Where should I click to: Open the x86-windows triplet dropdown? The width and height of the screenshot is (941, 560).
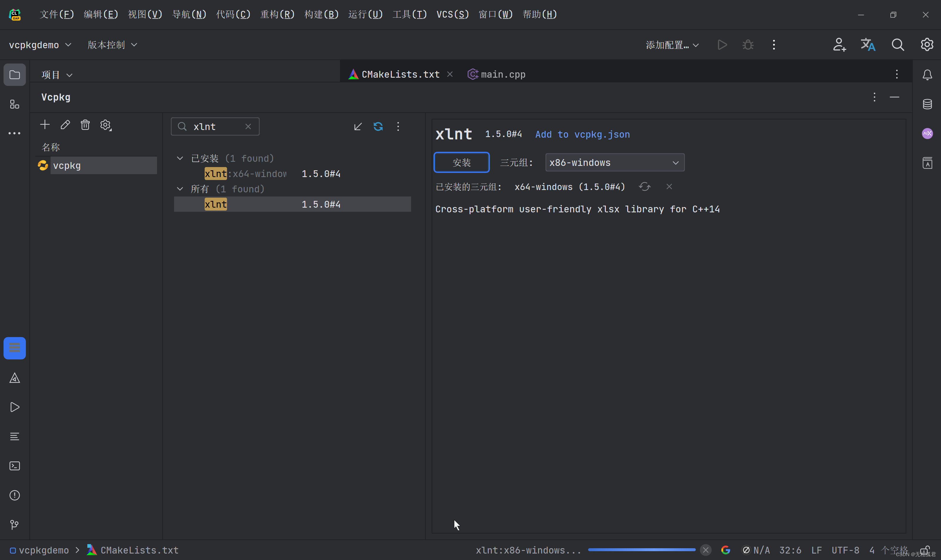[615, 163]
